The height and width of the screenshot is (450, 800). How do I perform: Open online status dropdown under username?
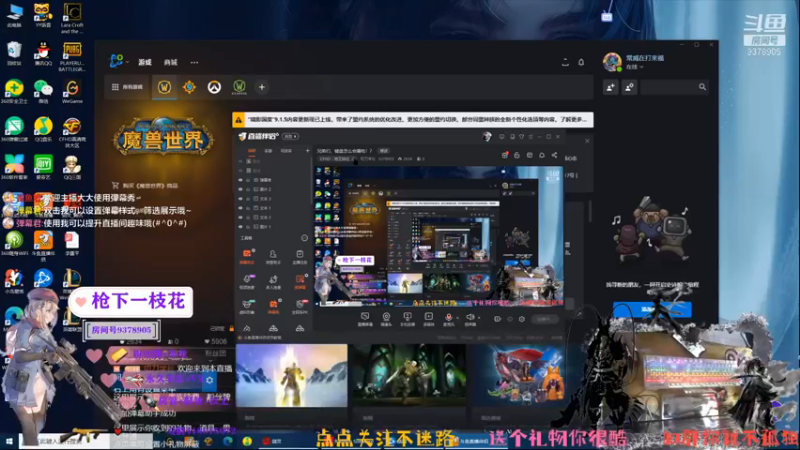click(635, 67)
